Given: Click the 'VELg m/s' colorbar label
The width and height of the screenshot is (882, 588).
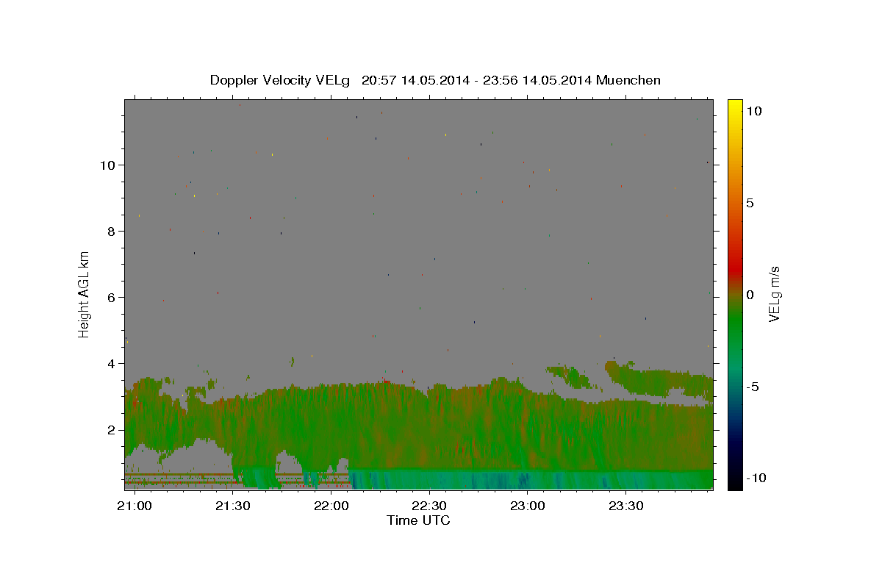Looking at the screenshot, I should pos(774,294).
